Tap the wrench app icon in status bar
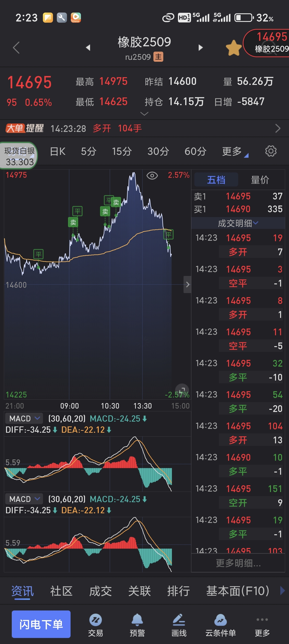The image size is (289, 644). (x=62, y=18)
